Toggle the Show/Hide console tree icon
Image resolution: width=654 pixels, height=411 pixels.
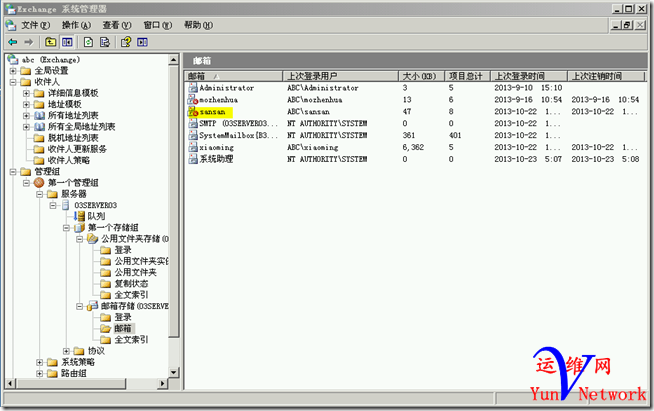coord(67,42)
